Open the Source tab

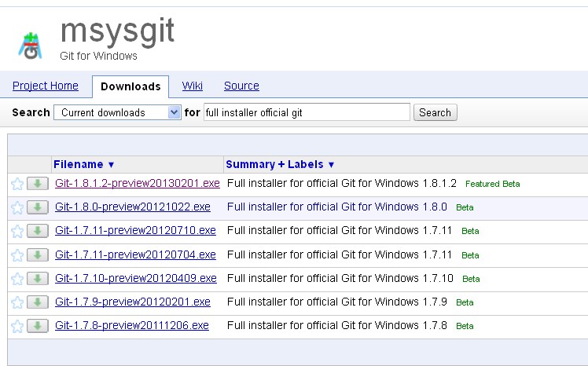coord(241,86)
